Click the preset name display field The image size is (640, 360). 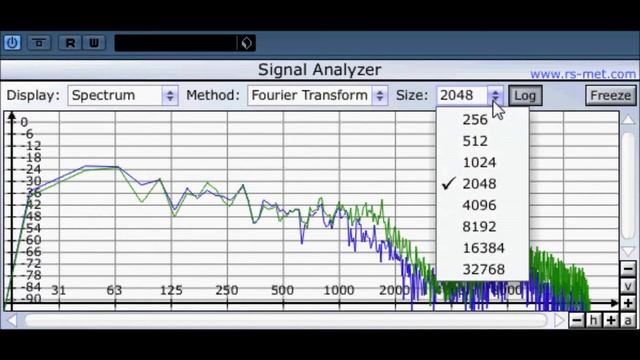click(176, 43)
